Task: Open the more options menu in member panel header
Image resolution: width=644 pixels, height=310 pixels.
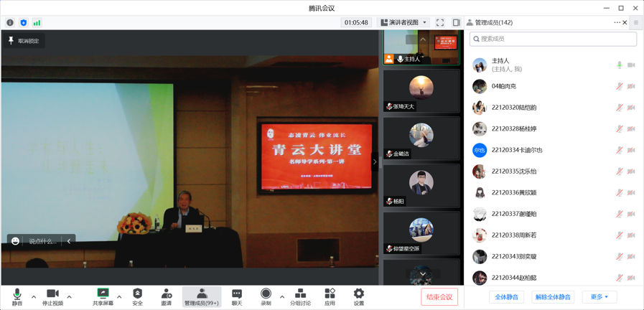Action: (617, 23)
